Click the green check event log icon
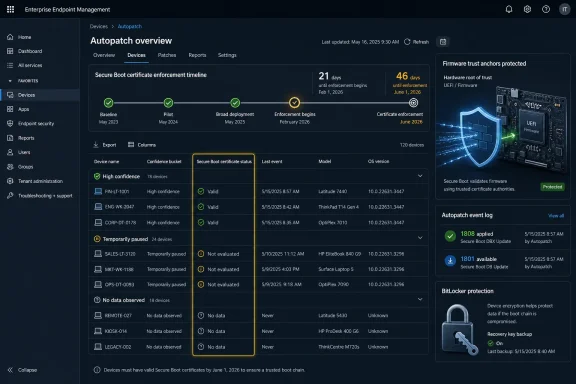Viewport: 576px width, 384px height. [450, 236]
